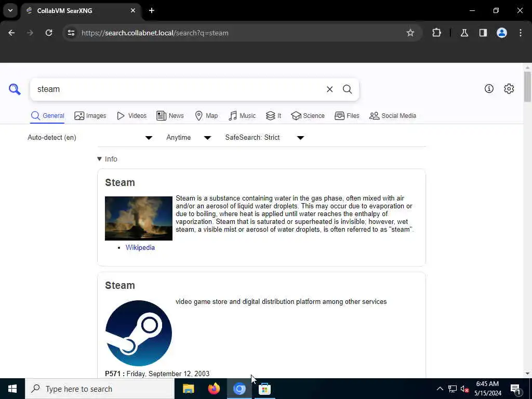
Task: Open the notifications action center
Action: click(x=516, y=389)
